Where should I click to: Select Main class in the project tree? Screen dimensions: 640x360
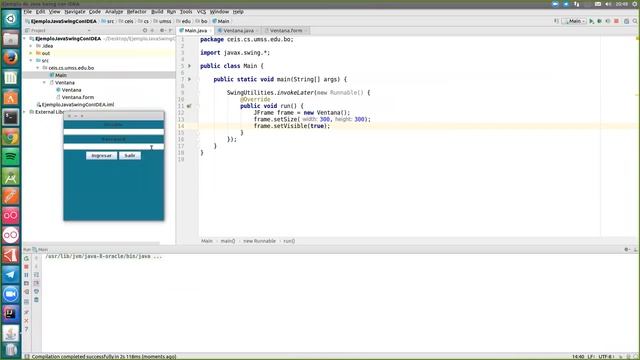61,75
